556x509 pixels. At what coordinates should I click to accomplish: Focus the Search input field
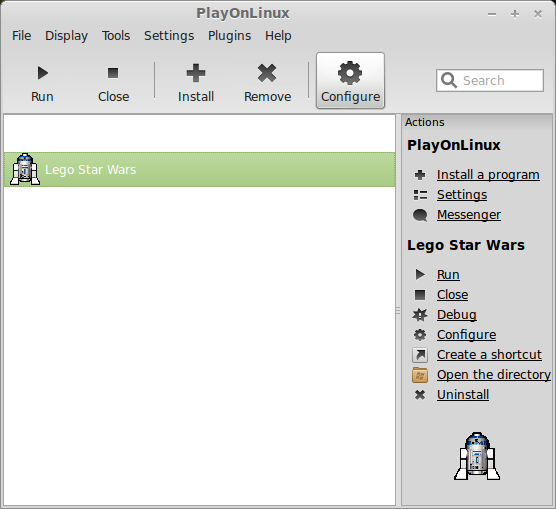(490, 81)
